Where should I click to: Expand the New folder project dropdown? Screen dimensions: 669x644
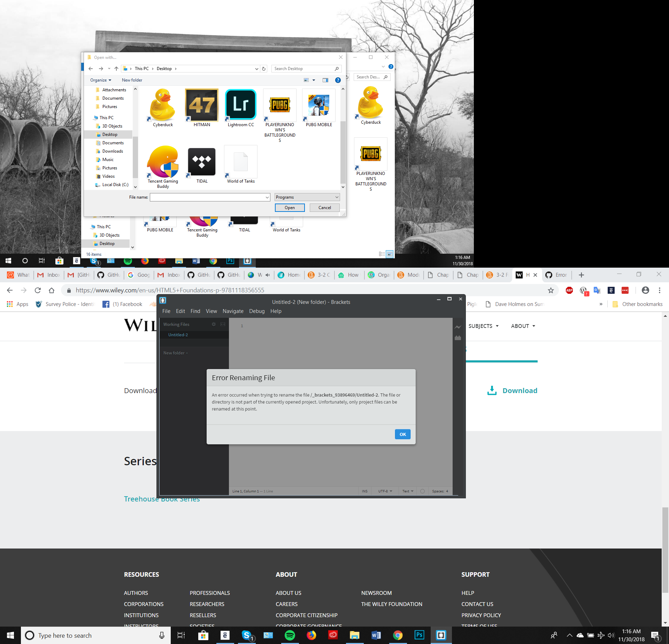click(x=176, y=353)
